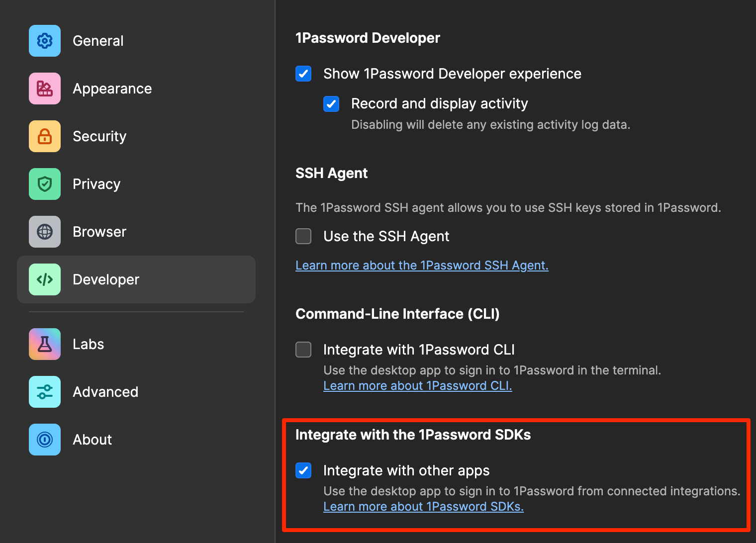The height and width of the screenshot is (543, 756).
Task: Switch to the Labs section
Action: pos(88,344)
